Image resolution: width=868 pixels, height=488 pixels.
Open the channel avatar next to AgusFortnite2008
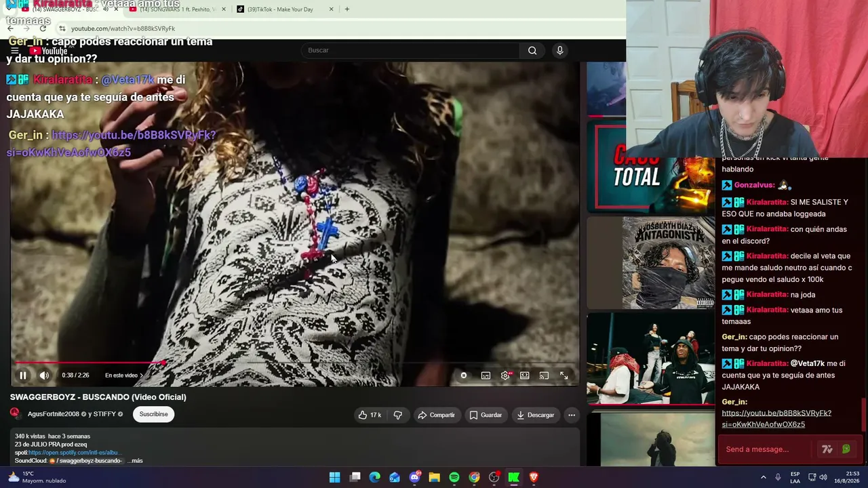(x=15, y=413)
